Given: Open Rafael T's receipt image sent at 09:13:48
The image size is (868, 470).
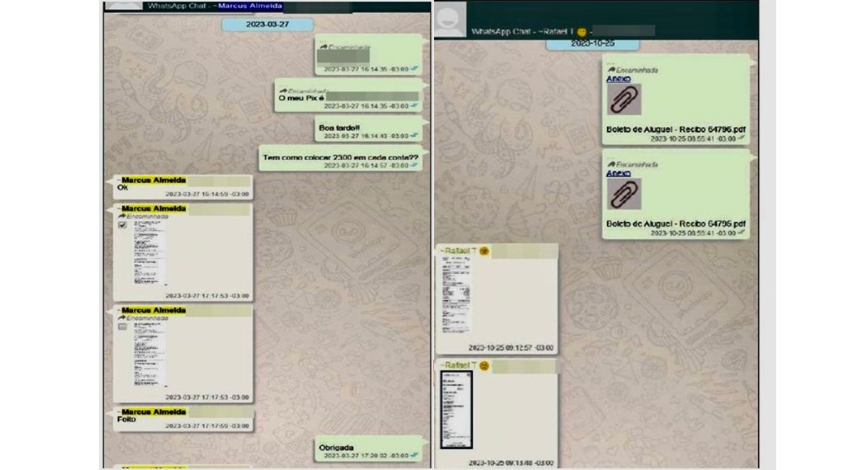Looking at the screenshot, I should [x=456, y=409].
